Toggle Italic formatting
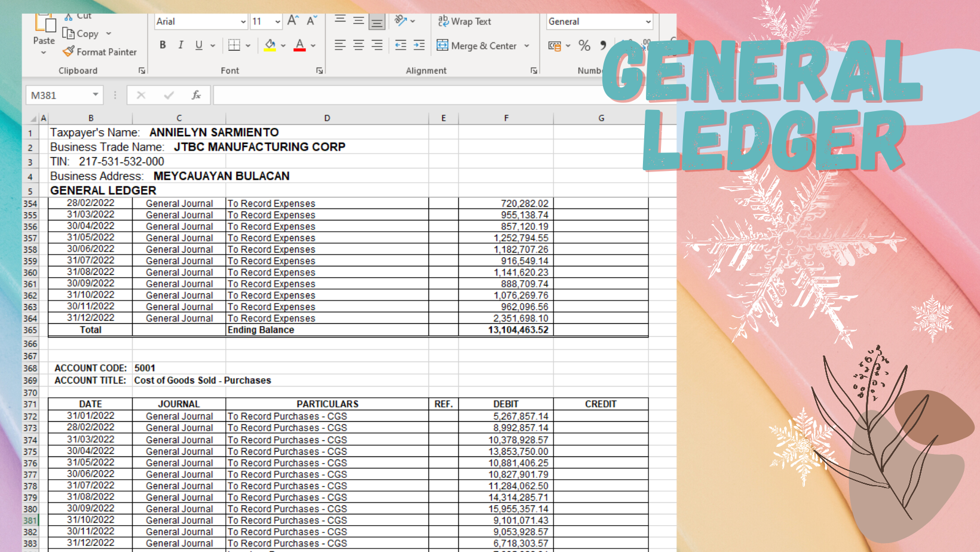The height and width of the screenshot is (552, 980). click(180, 45)
